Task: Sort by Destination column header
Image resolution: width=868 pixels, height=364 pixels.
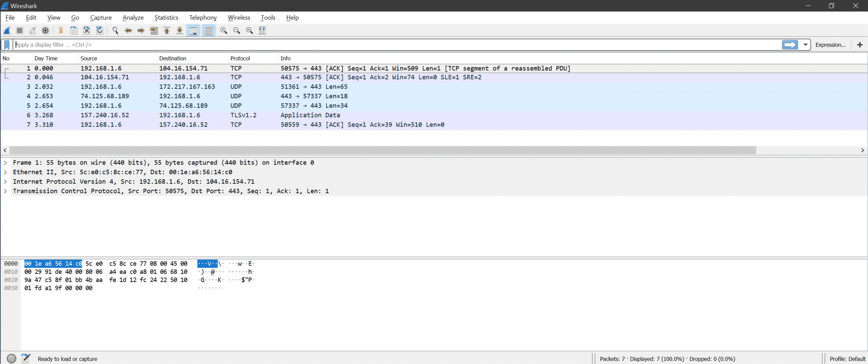Action: click(x=192, y=58)
